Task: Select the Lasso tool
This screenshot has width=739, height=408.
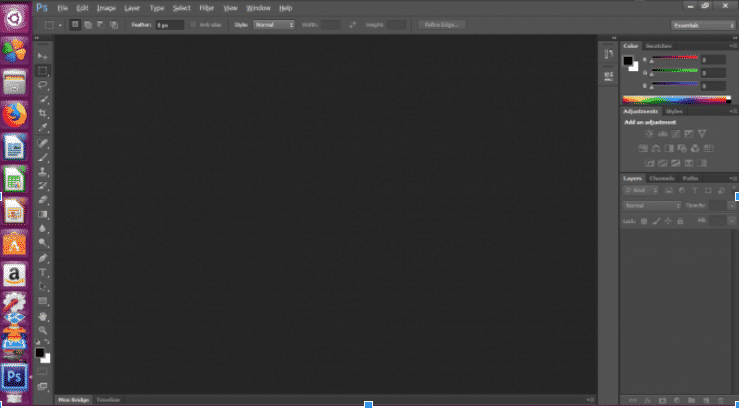Action: point(43,85)
